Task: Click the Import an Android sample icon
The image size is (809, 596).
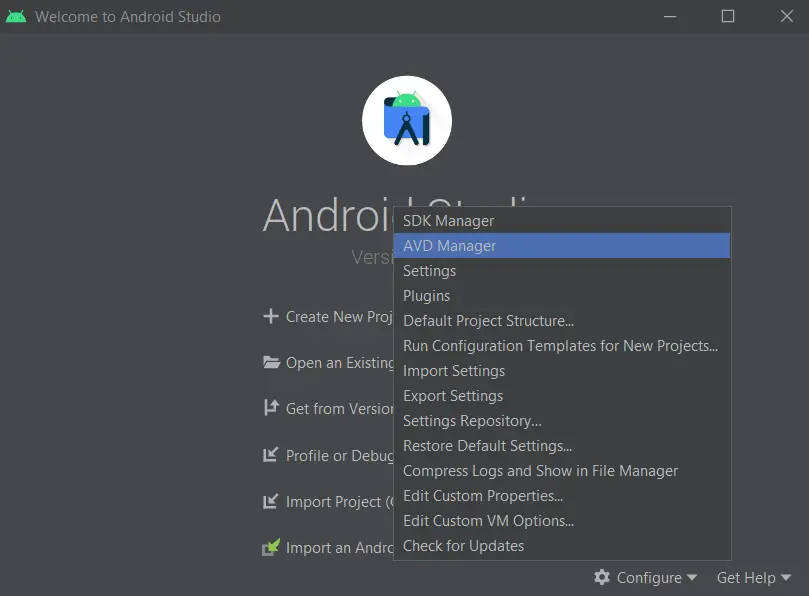Action: pyautogui.click(x=271, y=547)
